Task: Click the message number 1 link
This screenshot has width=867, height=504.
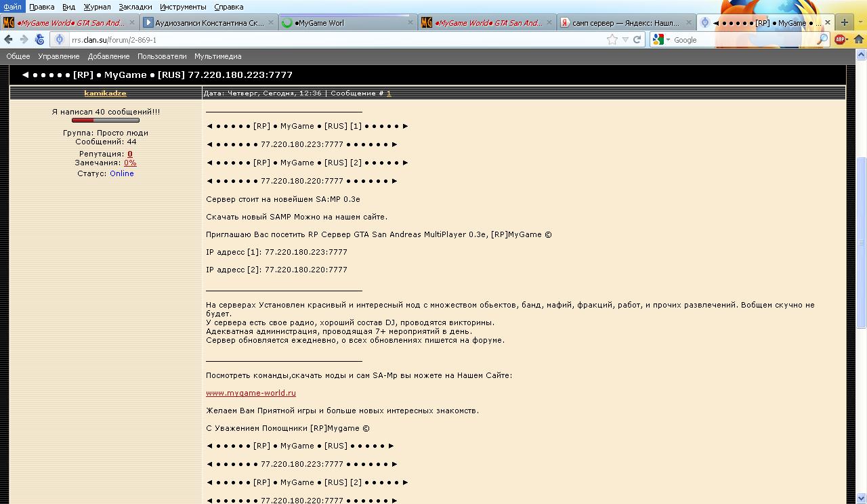Action: pos(389,93)
